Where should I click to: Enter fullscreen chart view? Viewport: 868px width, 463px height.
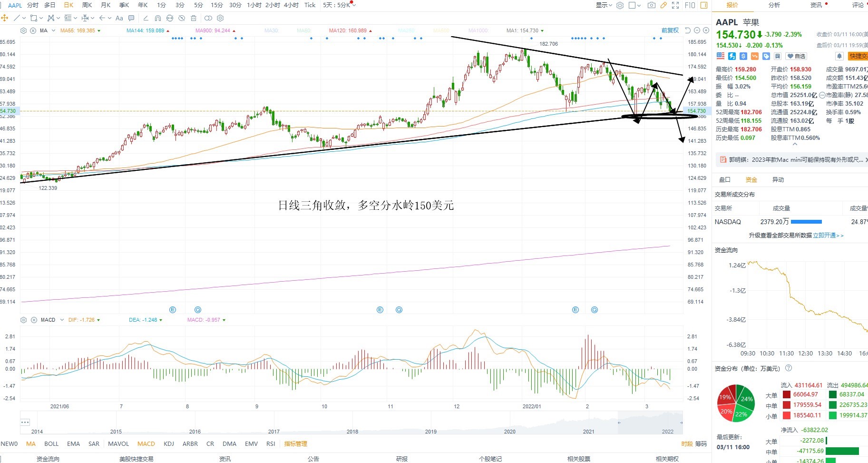pos(675,5)
